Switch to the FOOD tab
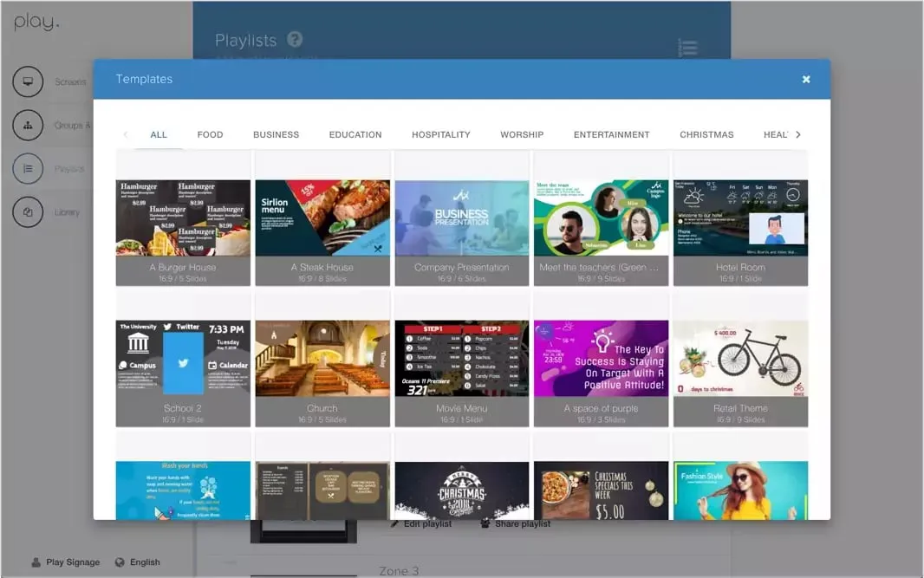 point(210,134)
